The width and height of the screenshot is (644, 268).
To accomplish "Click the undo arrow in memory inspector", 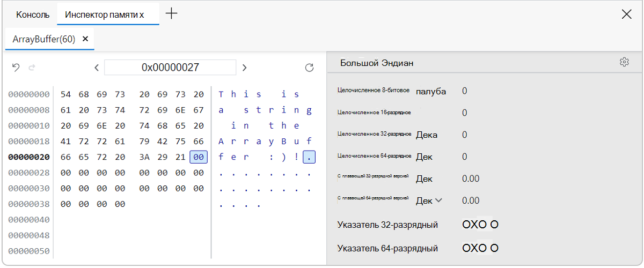I will pos(16,68).
